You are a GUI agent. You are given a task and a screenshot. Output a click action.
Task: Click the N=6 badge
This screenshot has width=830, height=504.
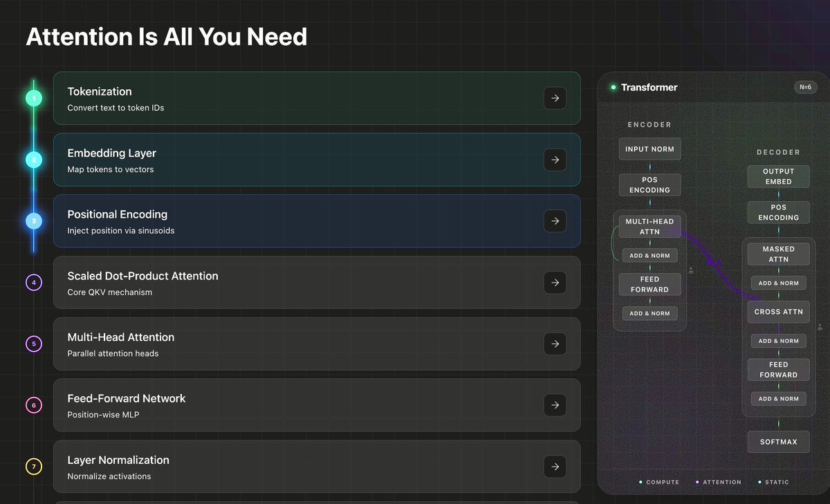coord(806,87)
